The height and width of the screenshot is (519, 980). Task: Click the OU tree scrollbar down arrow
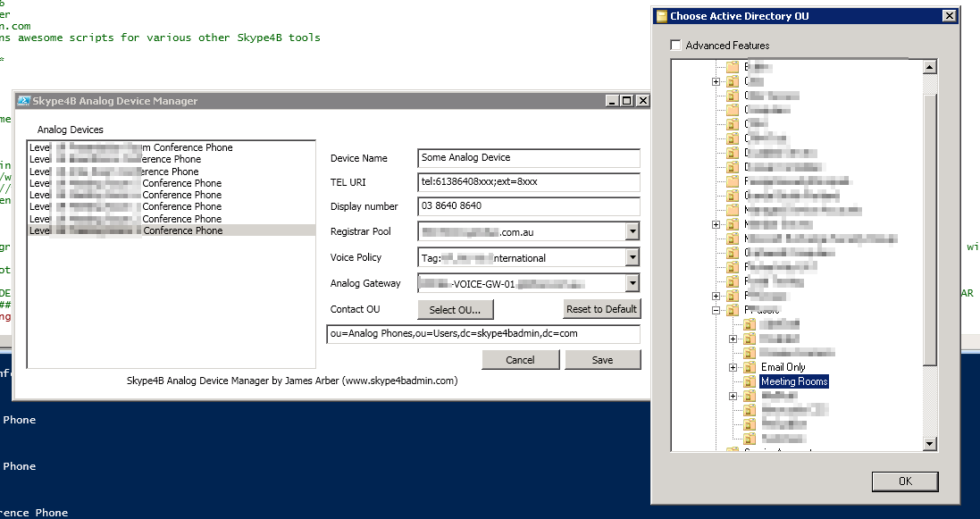930,444
